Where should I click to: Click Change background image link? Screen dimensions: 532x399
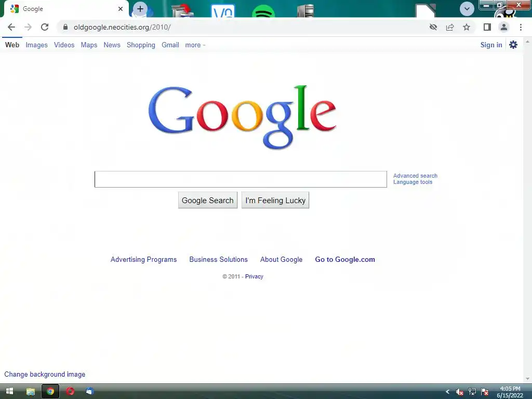(45, 374)
